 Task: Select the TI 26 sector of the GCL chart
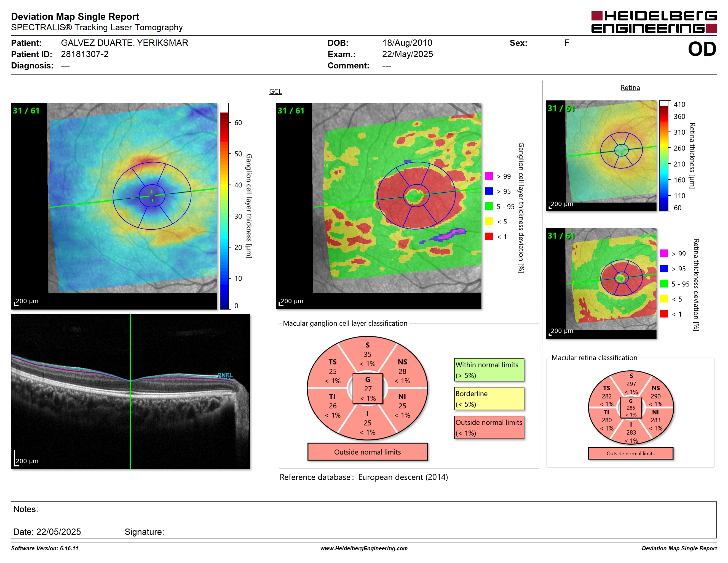[333, 406]
